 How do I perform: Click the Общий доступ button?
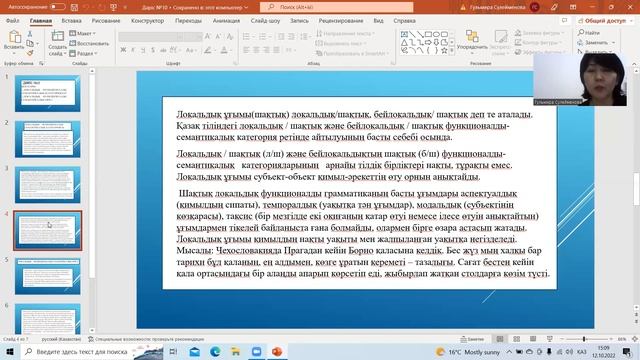604,20
